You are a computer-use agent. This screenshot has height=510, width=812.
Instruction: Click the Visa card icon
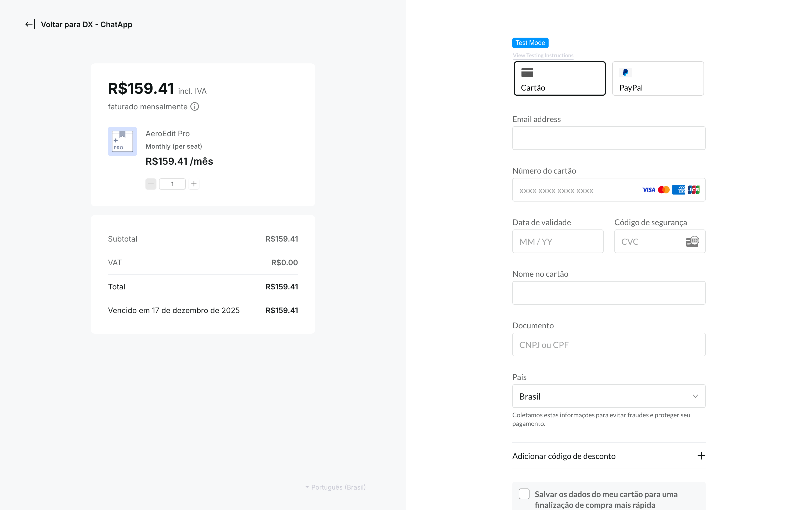click(x=648, y=189)
